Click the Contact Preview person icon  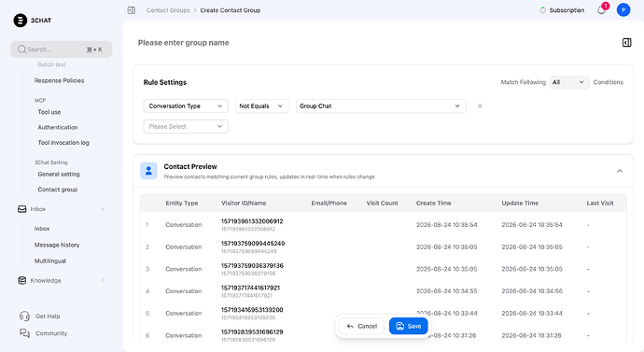[148, 171]
